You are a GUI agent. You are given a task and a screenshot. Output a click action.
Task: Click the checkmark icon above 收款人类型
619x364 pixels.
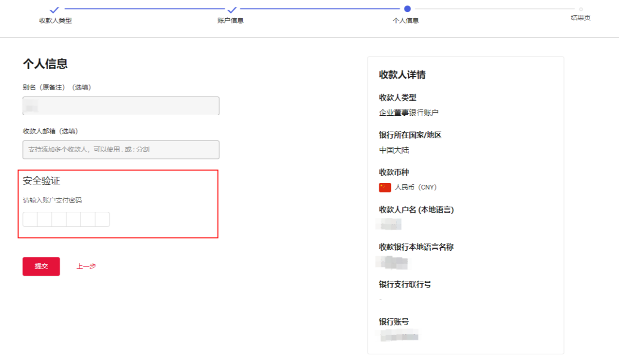tap(54, 9)
